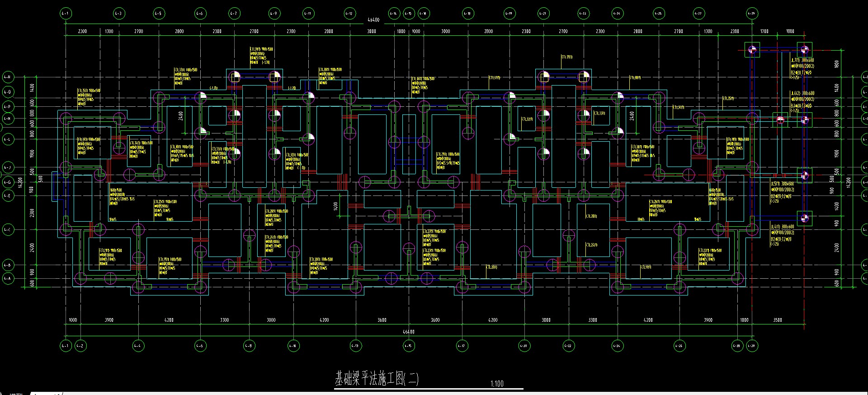Click the 1:100 scale text
Image resolution: width=868 pixels, height=395 pixels.
point(497,384)
